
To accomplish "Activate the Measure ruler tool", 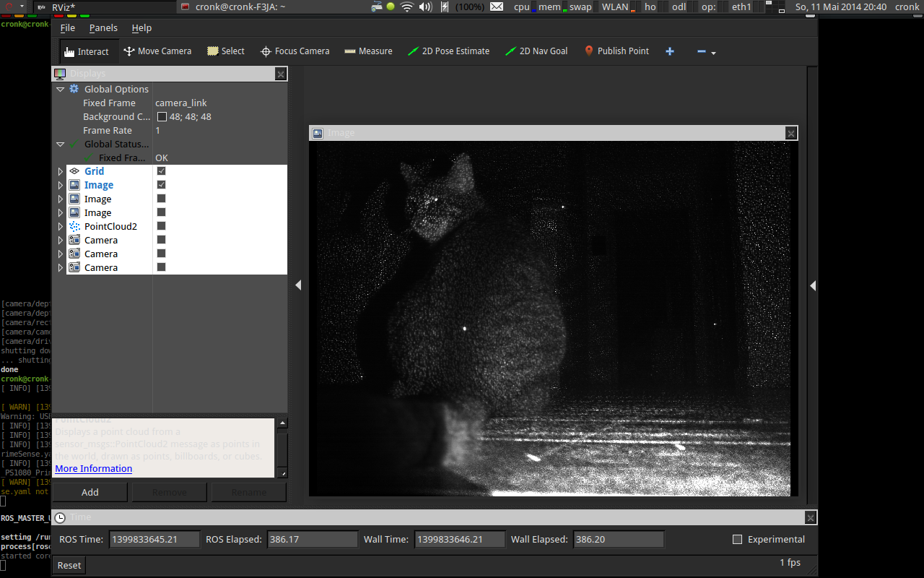I will pyautogui.click(x=368, y=51).
